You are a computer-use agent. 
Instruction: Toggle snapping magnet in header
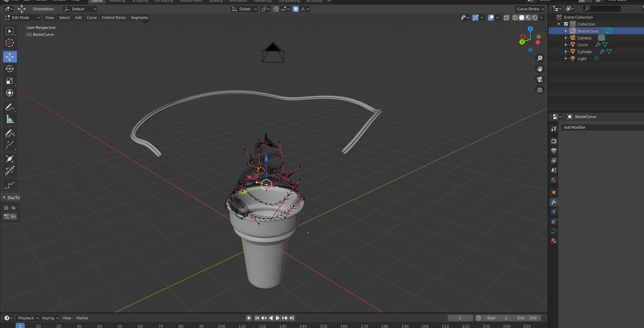(x=276, y=9)
